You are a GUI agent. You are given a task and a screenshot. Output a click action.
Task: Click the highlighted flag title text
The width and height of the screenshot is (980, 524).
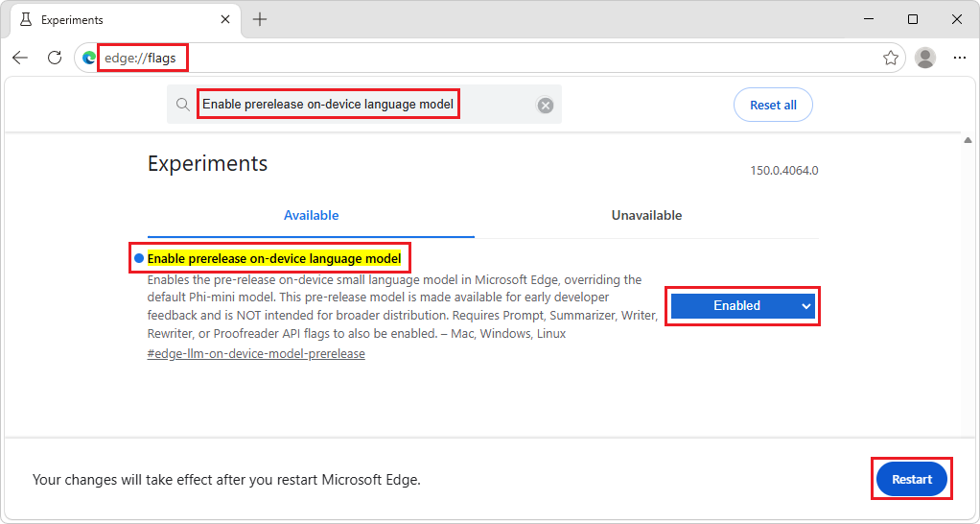pyautogui.click(x=273, y=258)
